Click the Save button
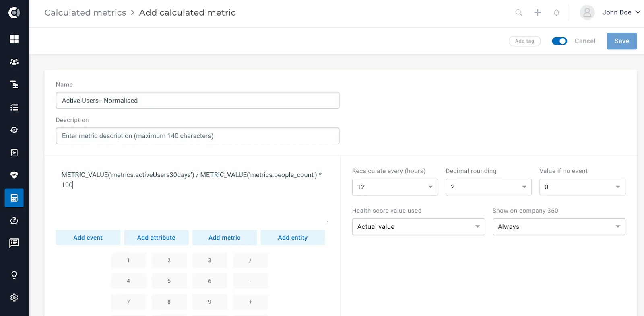This screenshot has width=644, height=316. pyautogui.click(x=622, y=41)
